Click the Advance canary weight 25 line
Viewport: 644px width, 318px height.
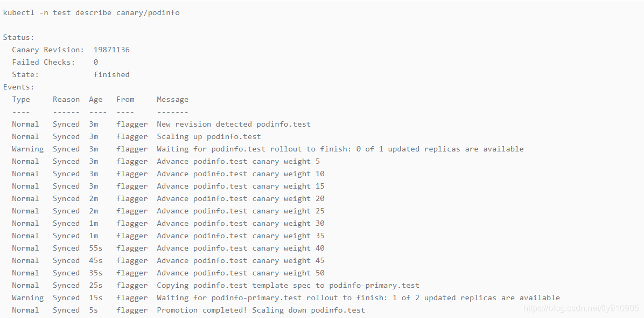[x=240, y=211]
